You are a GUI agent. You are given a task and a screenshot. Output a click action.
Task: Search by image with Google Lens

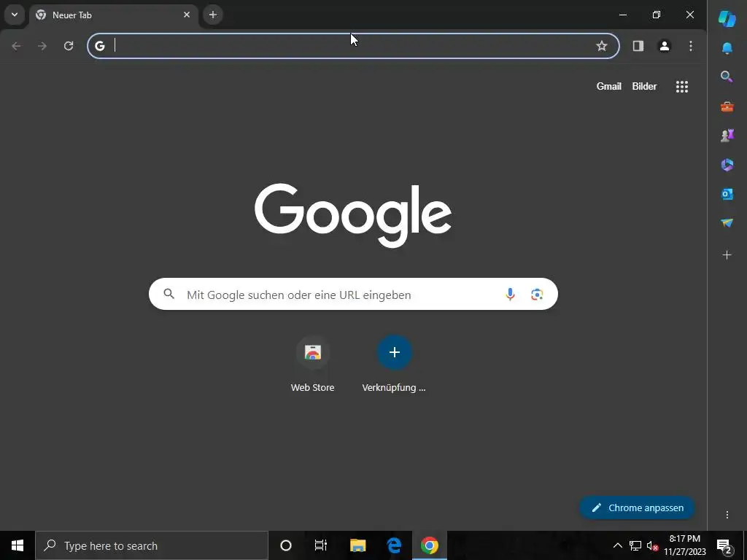[537, 295]
